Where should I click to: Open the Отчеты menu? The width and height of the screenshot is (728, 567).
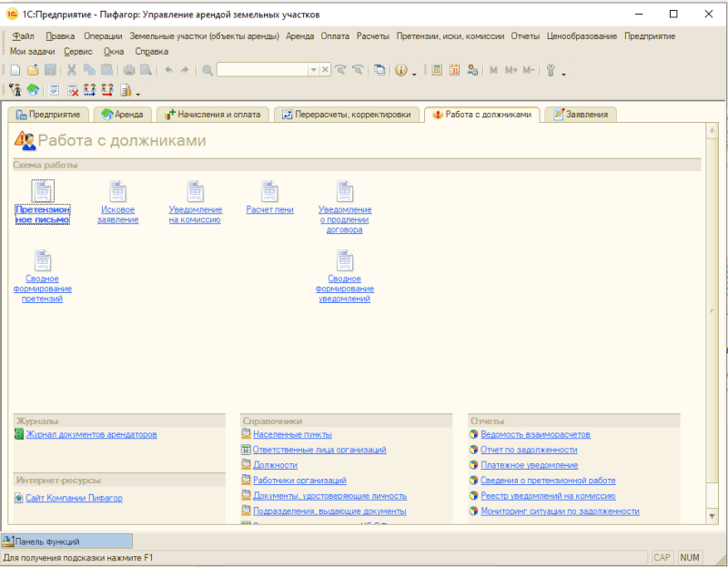click(525, 36)
